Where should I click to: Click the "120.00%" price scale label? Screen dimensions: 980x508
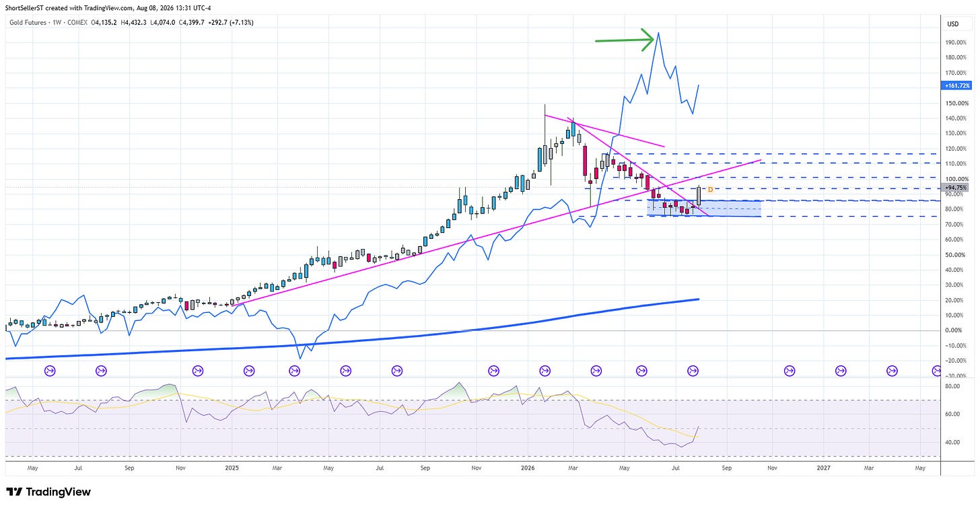(x=957, y=149)
